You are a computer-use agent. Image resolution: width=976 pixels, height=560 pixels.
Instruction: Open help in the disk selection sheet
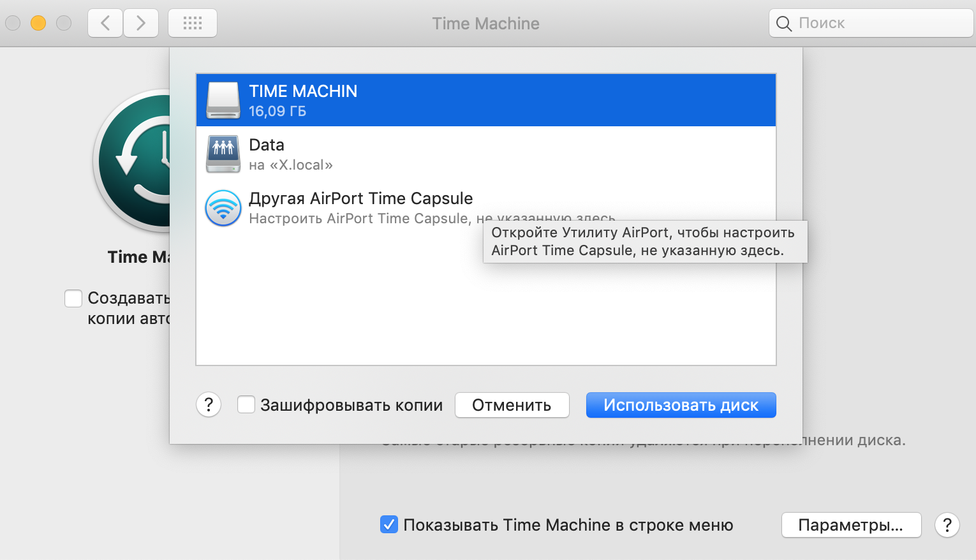(x=209, y=404)
